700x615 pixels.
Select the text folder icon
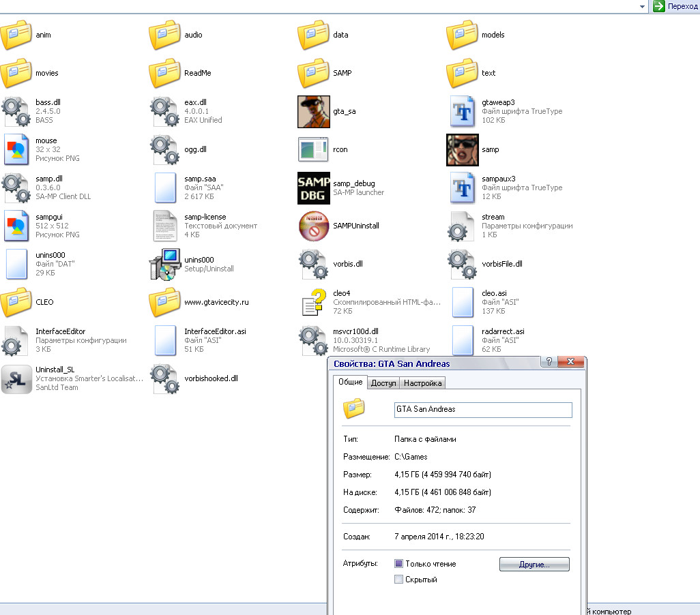coord(462,73)
